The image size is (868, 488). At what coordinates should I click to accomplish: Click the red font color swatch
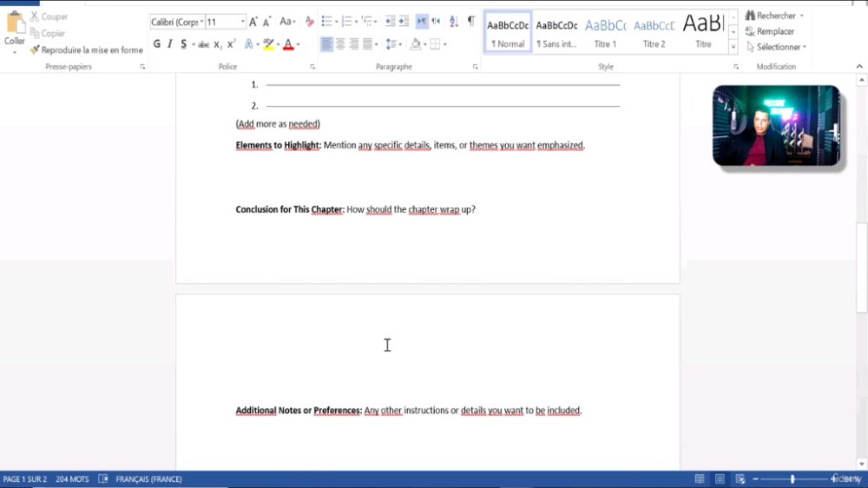[288, 44]
